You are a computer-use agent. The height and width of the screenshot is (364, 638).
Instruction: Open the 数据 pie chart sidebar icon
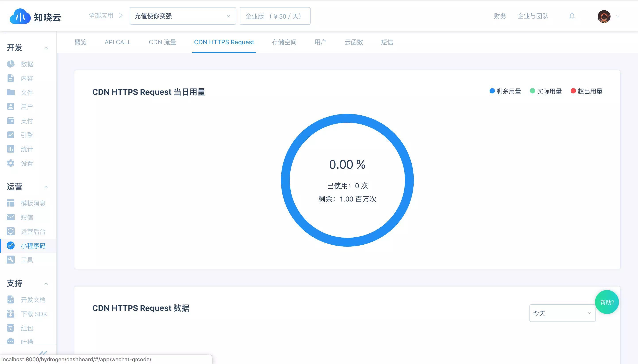click(x=10, y=64)
